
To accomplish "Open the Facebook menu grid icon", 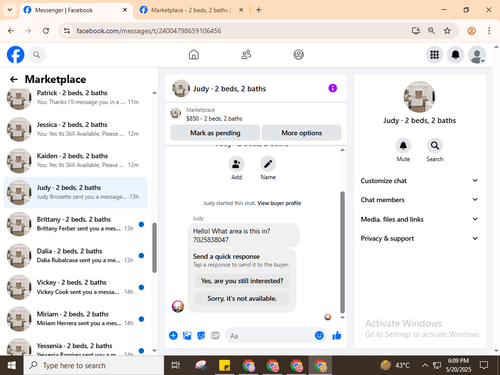I will click(434, 55).
